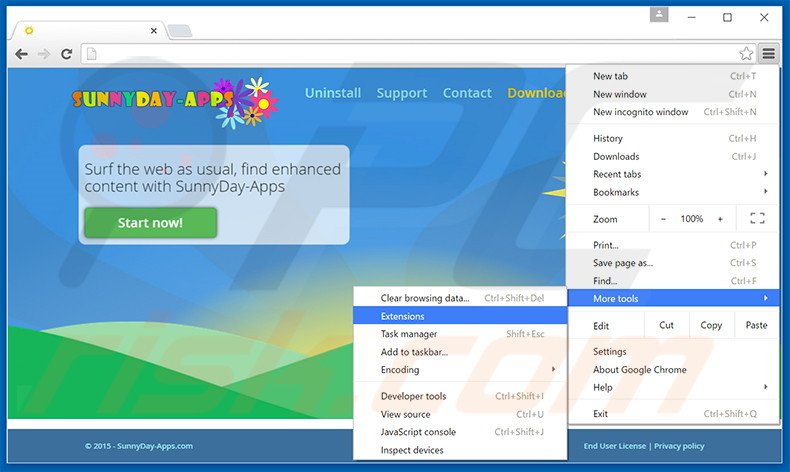Image resolution: width=790 pixels, height=472 pixels.
Task: Click the Uninstall navigation link
Action: (x=333, y=93)
